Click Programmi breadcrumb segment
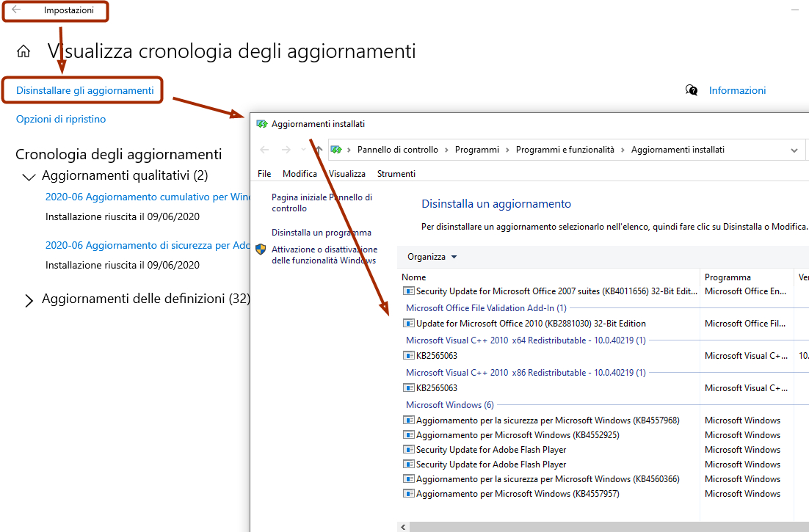The width and height of the screenshot is (809, 532). [x=477, y=150]
